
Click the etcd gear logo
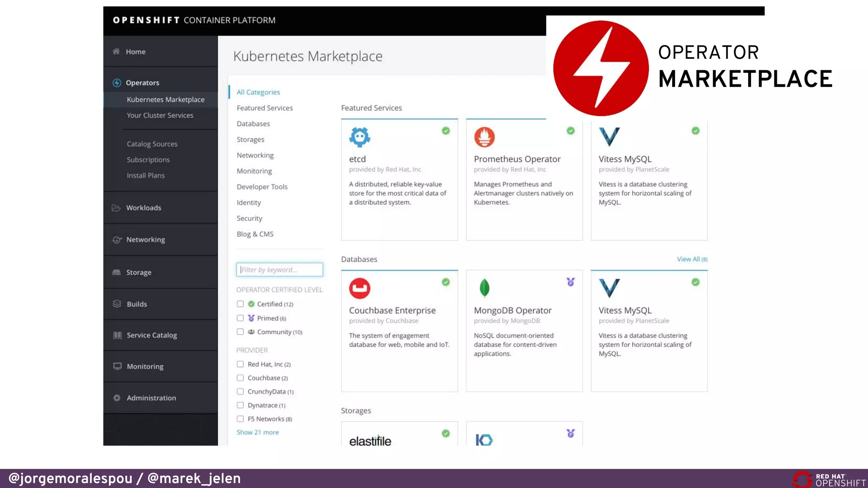(360, 137)
